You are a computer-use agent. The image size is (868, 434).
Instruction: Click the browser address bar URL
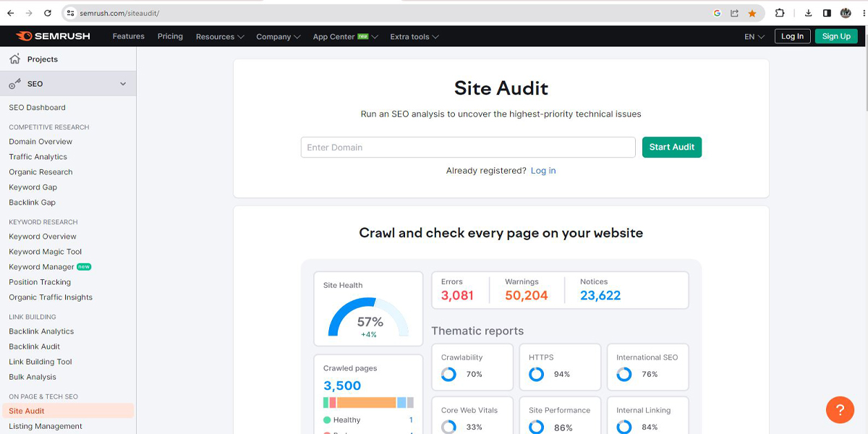click(x=119, y=13)
